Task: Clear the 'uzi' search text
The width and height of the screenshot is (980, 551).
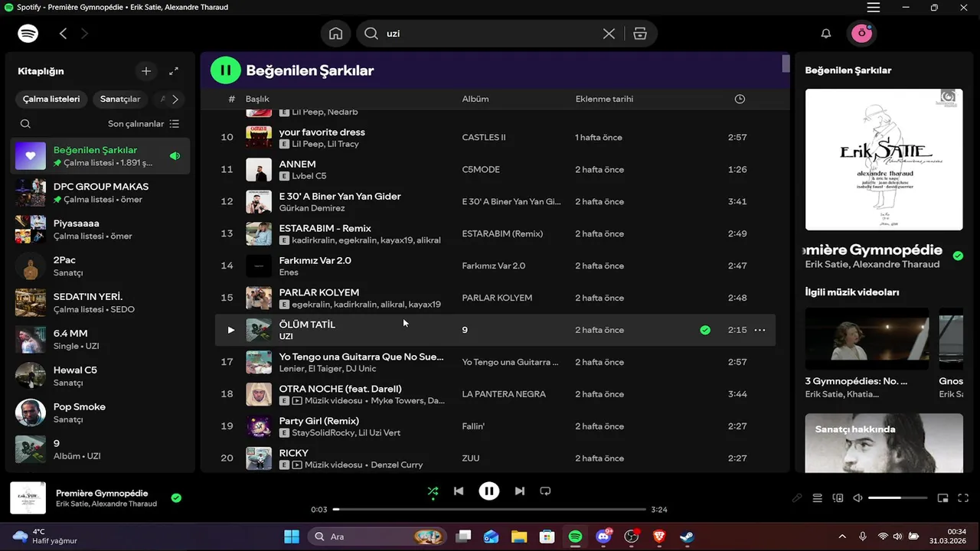Action: [x=609, y=34]
